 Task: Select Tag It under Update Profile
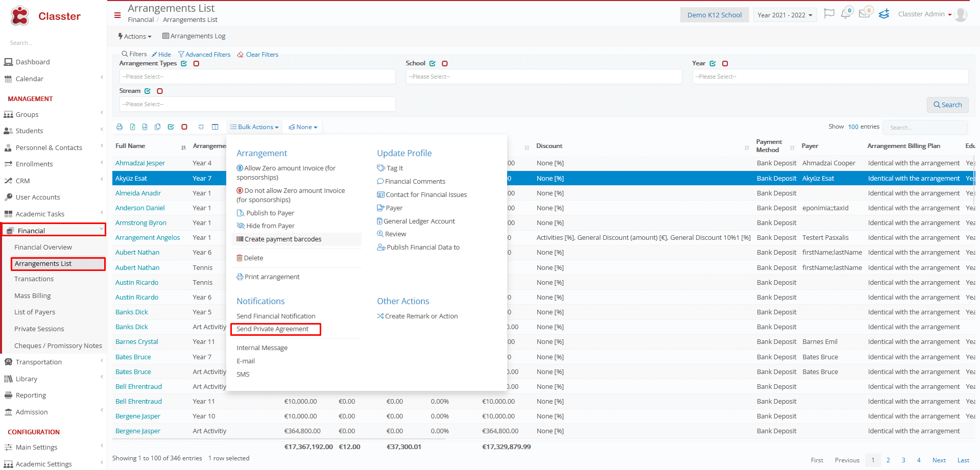click(x=390, y=168)
